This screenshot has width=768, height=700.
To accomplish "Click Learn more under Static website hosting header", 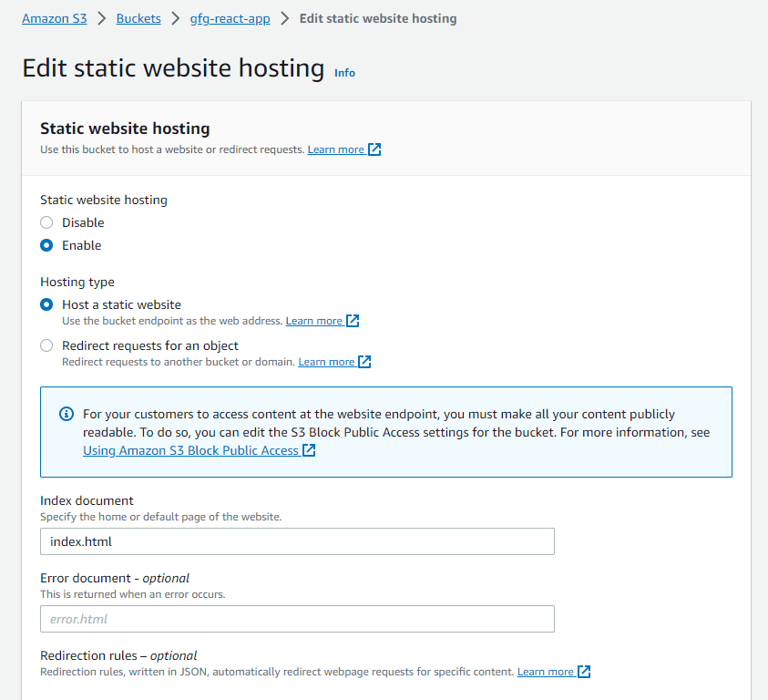I will [x=335, y=149].
